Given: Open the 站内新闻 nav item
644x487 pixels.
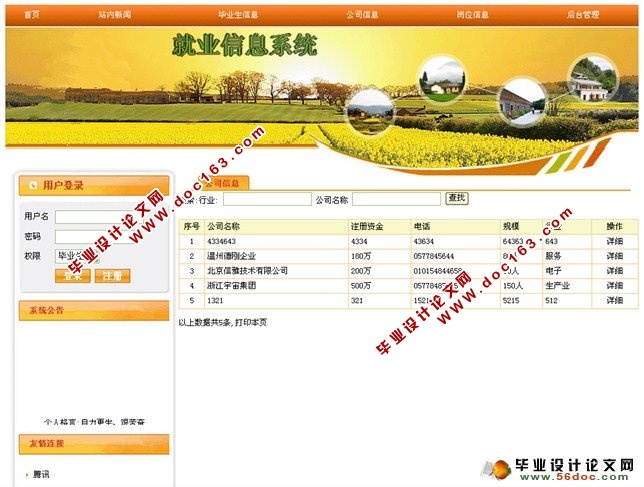Looking at the screenshot, I should tap(115, 15).
